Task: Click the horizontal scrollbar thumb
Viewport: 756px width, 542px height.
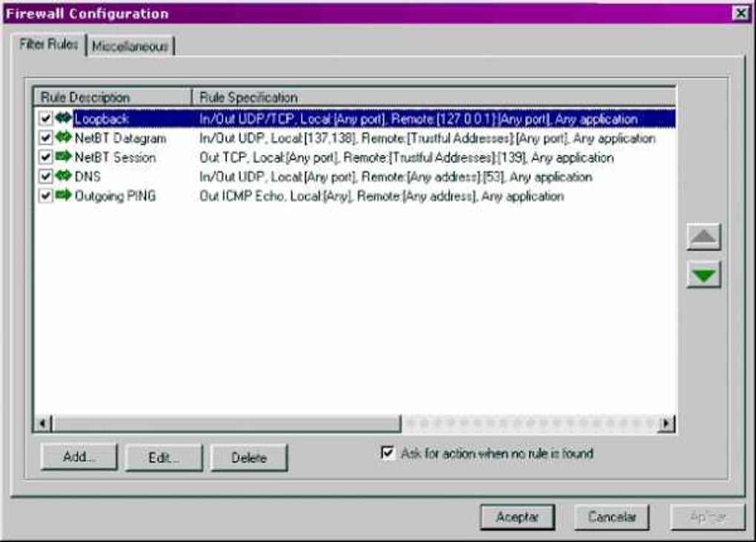Action: click(226, 423)
